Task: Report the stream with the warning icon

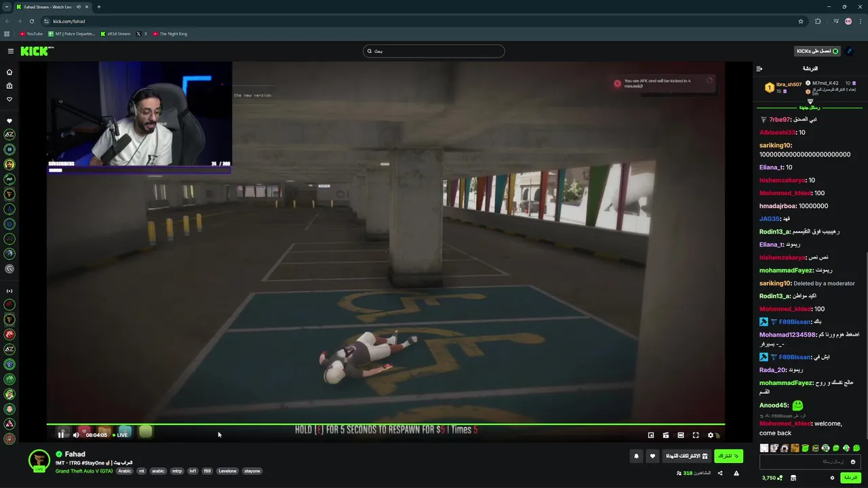Action: (736, 473)
